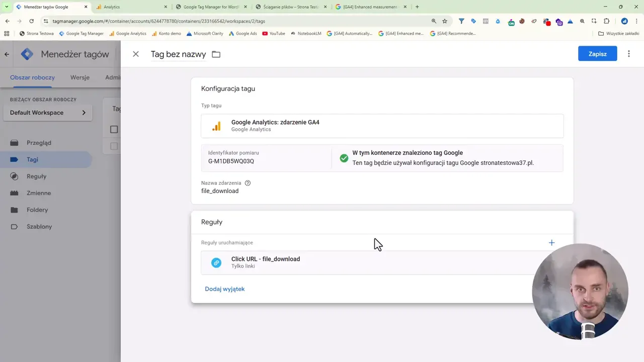
Task: Click the cookie extension icon
Action: 522,21
